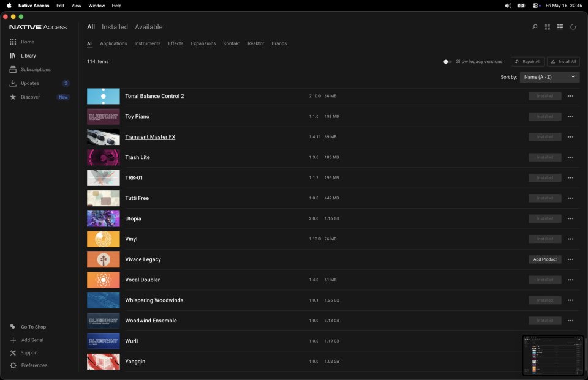Select the Available top tab
The width and height of the screenshot is (588, 380).
tap(148, 27)
